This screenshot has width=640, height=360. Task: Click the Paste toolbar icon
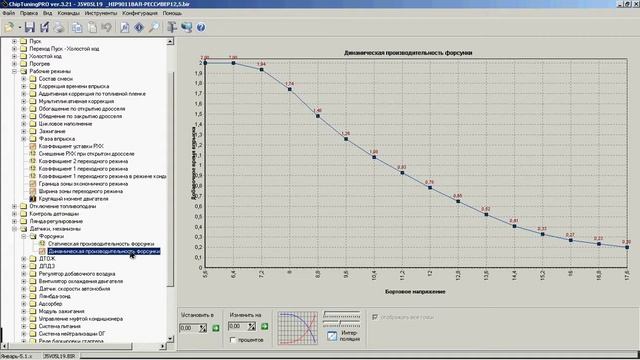[93, 27]
